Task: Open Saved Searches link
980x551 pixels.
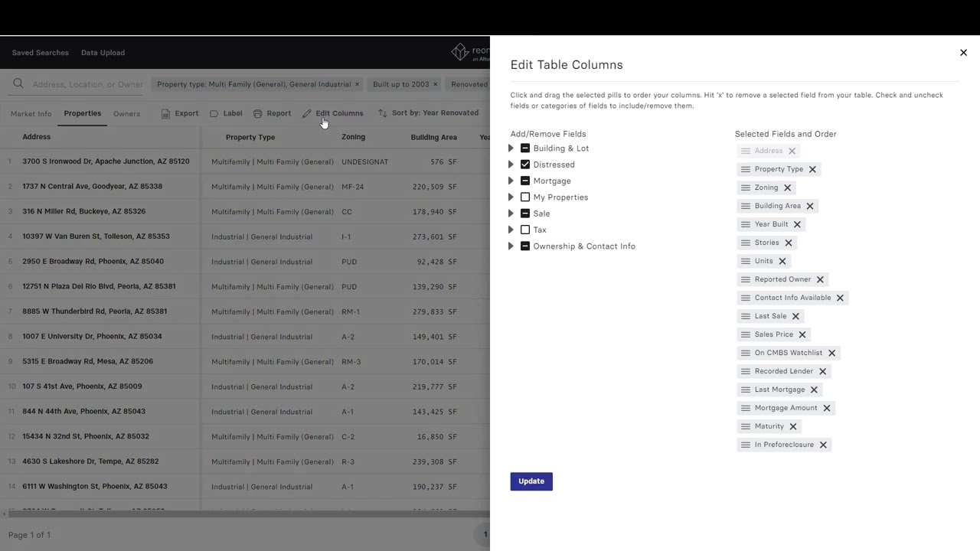Action: point(41,53)
